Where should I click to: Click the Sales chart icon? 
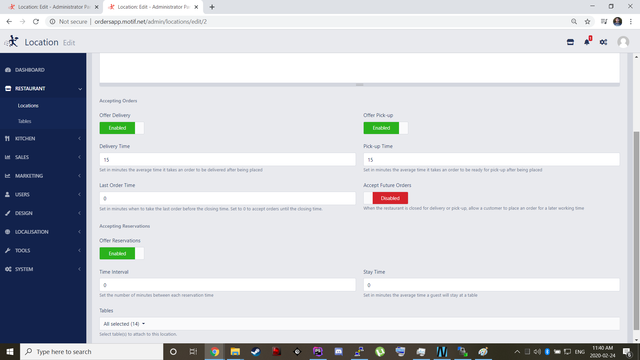7,157
